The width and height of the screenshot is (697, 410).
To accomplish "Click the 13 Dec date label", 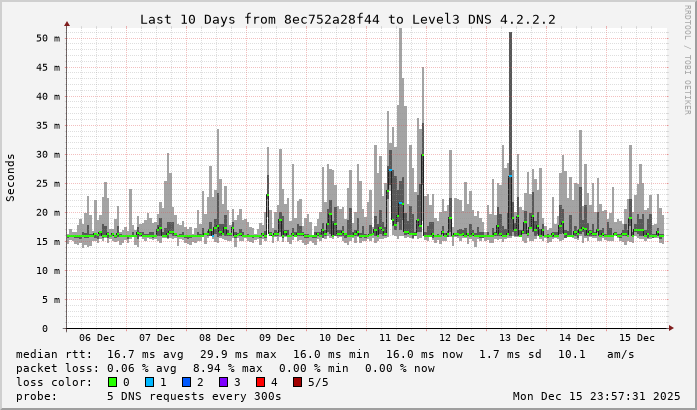I will tap(517, 338).
